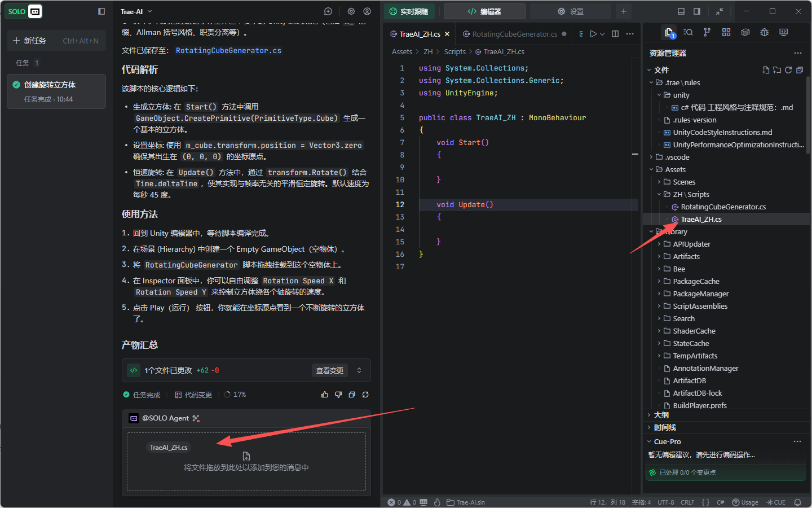Image resolution: width=812 pixels, height=508 pixels.
Task: Collapse all folders in file explorer
Action: point(800,70)
